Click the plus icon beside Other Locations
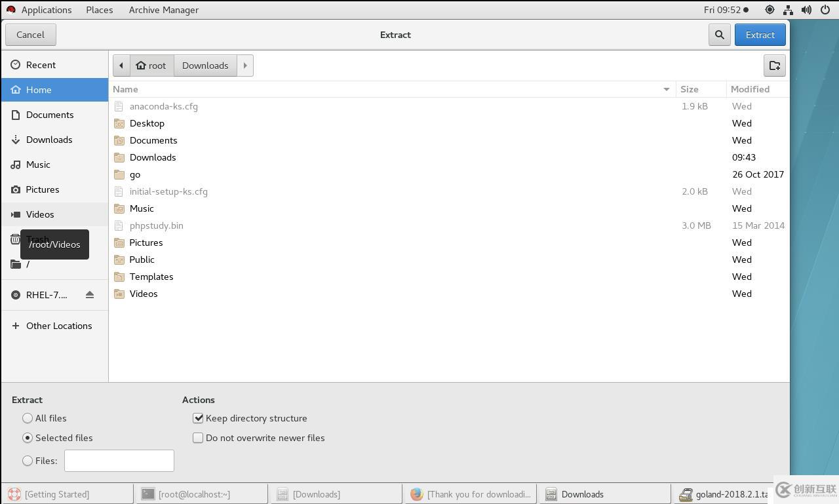This screenshot has height=504, width=839. tap(16, 326)
